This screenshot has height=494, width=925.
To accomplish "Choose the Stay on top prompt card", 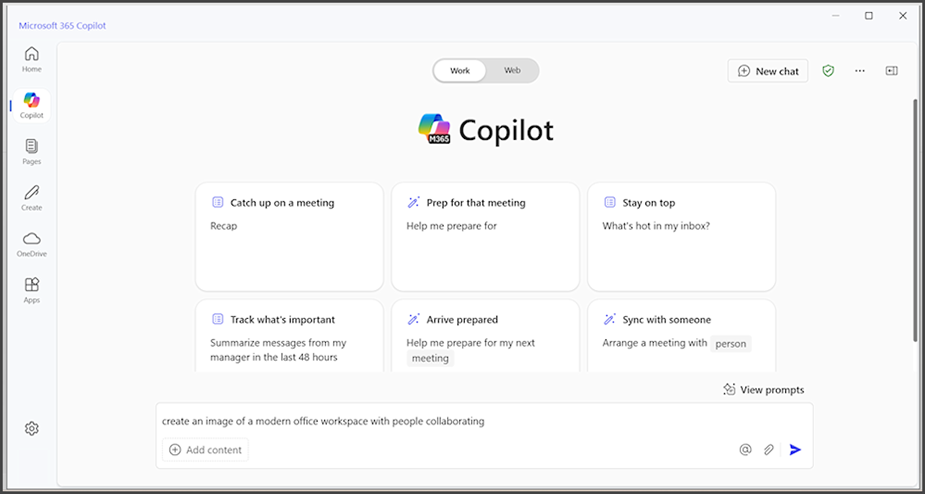I will [x=681, y=237].
